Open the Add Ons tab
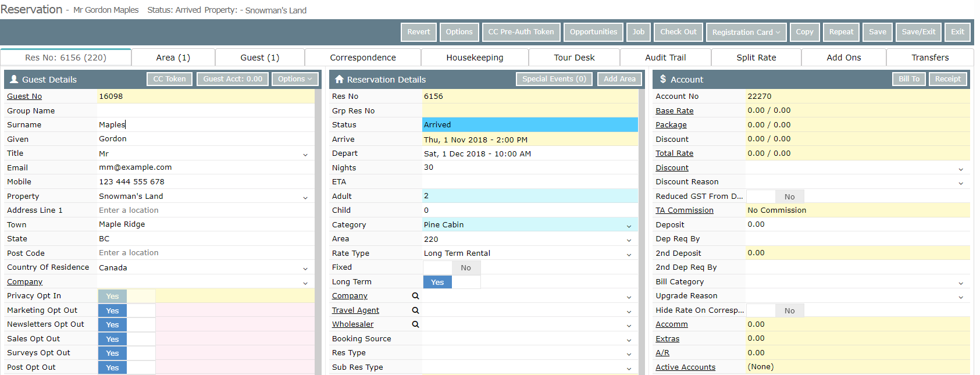 tap(844, 58)
